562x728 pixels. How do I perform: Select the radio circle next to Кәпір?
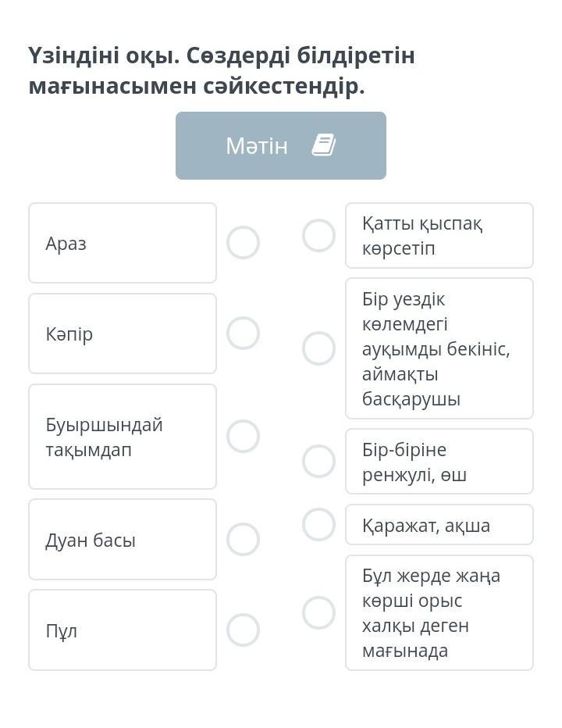243,333
